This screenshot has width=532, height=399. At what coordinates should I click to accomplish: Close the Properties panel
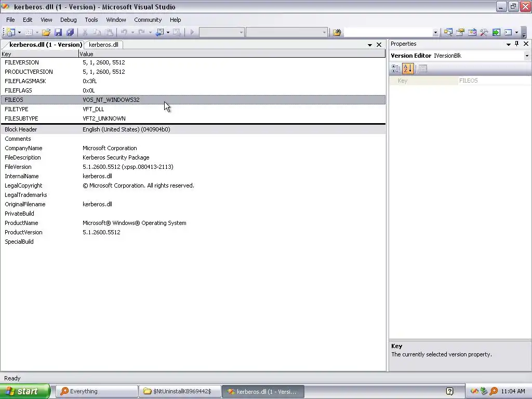click(x=526, y=44)
